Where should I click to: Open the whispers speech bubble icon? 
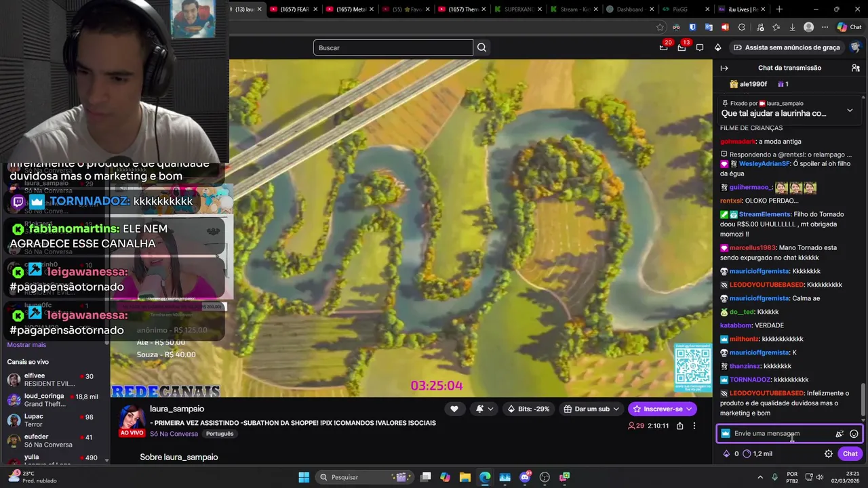(x=700, y=47)
